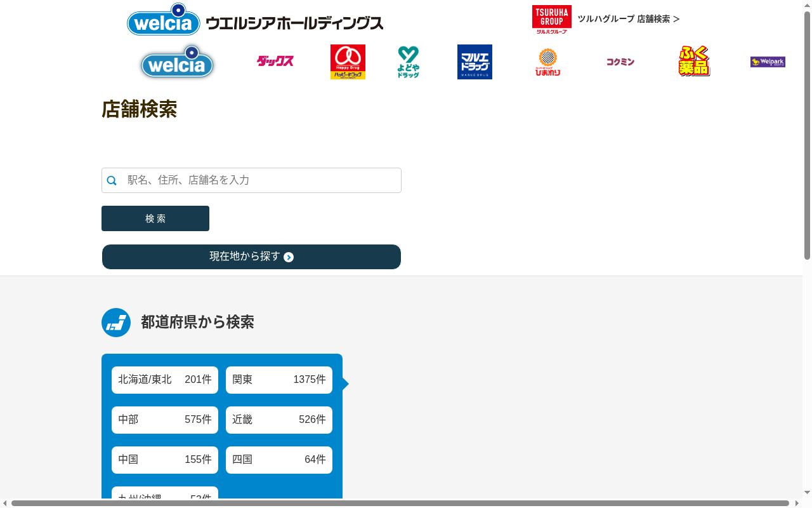Viewport: 812px width, 508px height.
Task: Click the horizontal scrollbar thumb at the bottom
Action: tap(400, 504)
